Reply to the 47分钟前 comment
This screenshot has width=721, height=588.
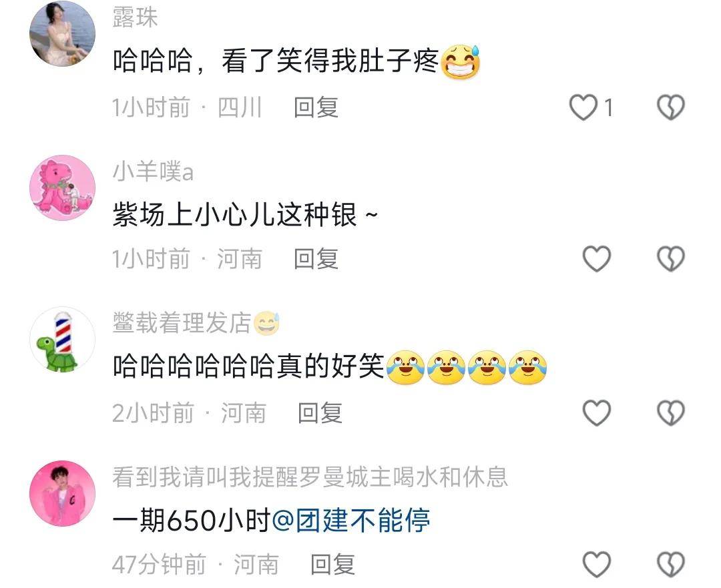pos(332,564)
